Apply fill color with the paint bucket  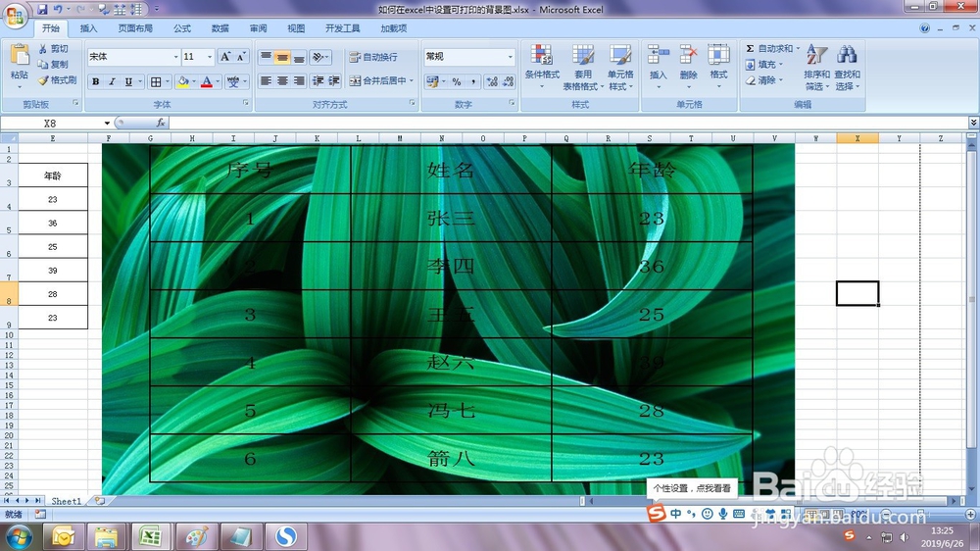(x=183, y=81)
